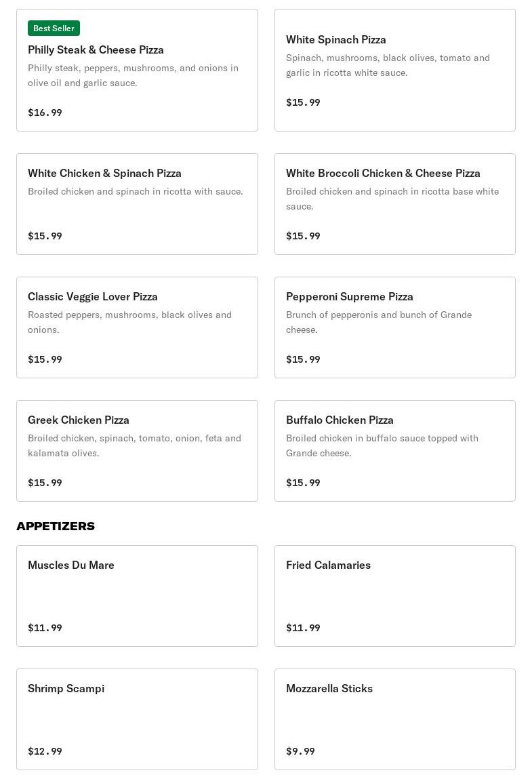Open the Pepperoni Supreme Pizza item
532x777 pixels.
tap(395, 327)
